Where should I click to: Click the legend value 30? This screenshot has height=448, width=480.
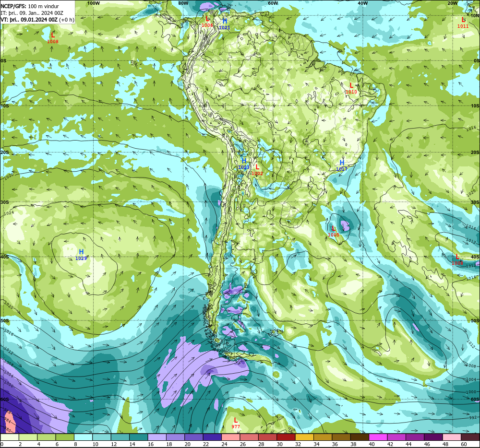point(280,444)
